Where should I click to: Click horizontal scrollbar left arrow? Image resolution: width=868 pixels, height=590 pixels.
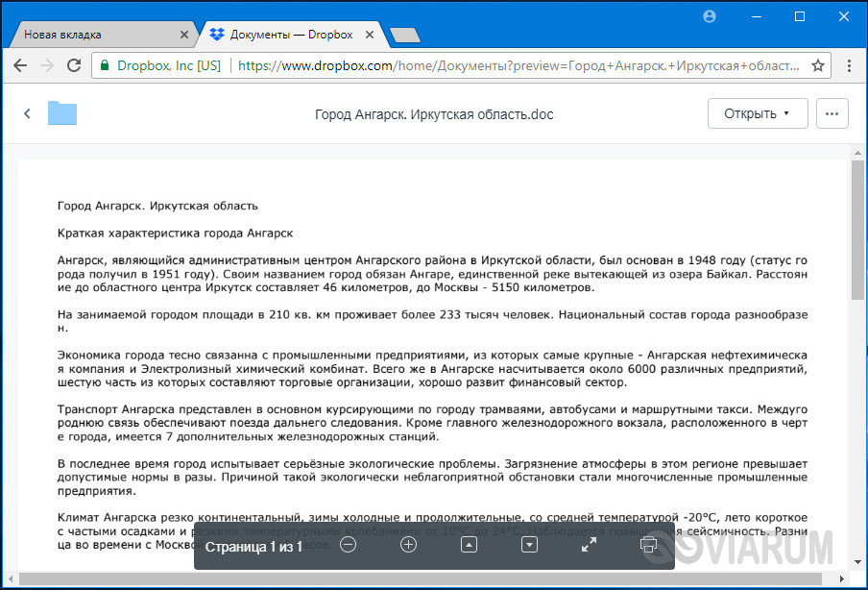point(11,578)
